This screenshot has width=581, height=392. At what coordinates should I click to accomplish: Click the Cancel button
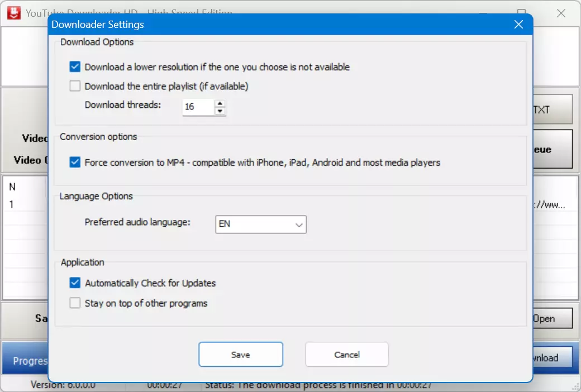pos(347,355)
